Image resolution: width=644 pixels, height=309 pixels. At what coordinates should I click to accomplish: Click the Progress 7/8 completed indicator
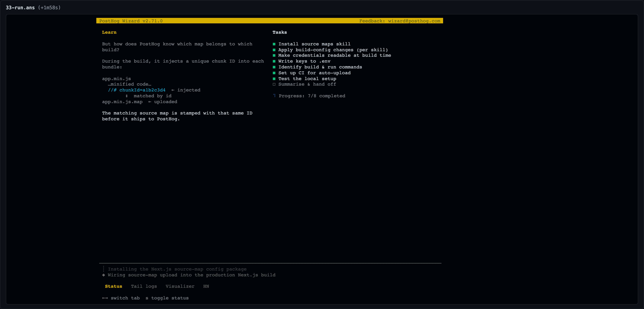312,96
